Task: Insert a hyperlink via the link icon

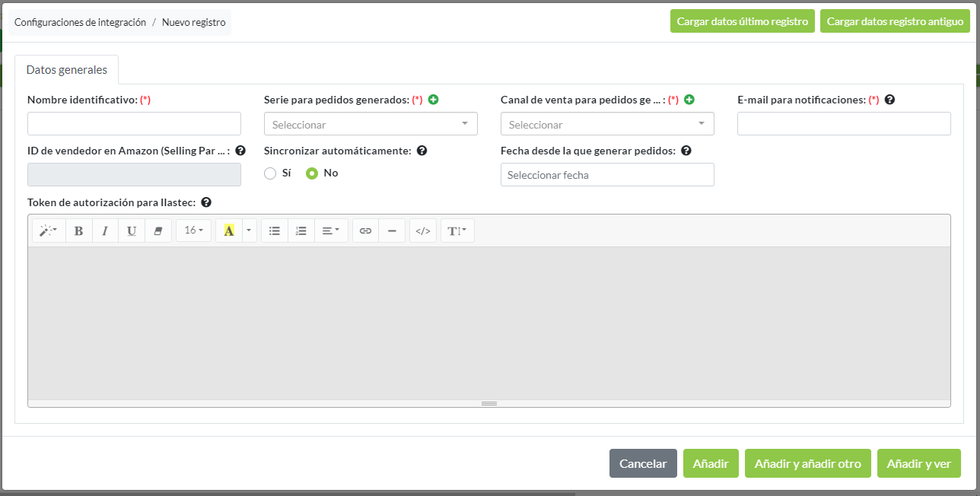Action: click(365, 231)
